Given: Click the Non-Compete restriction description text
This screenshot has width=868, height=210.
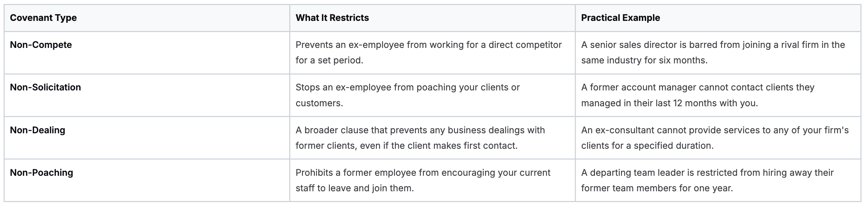Looking at the screenshot, I should point(428,45).
